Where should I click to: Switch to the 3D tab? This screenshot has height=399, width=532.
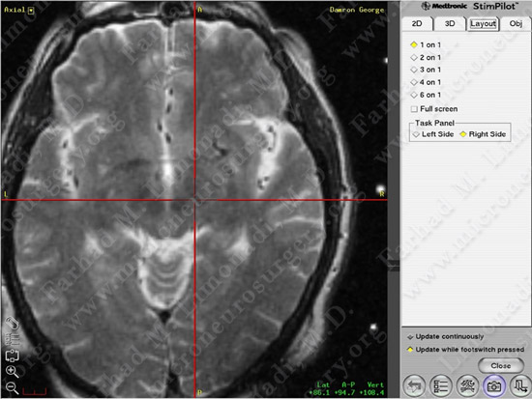point(450,24)
